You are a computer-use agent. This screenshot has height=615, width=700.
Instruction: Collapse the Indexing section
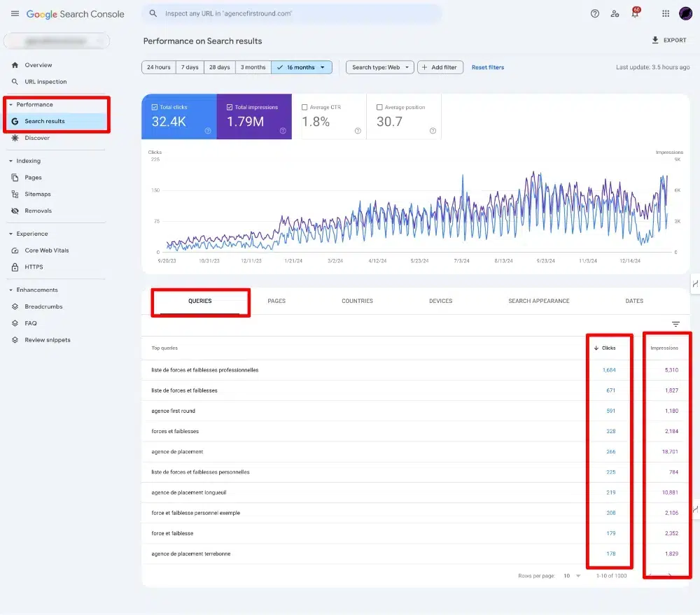(10, 161)
